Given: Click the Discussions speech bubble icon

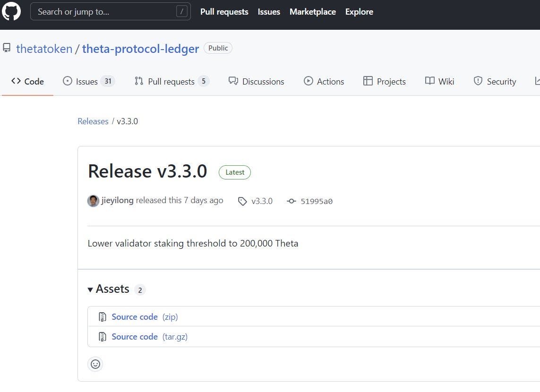Looking at the screenshot, I should (x=232, y=81).
